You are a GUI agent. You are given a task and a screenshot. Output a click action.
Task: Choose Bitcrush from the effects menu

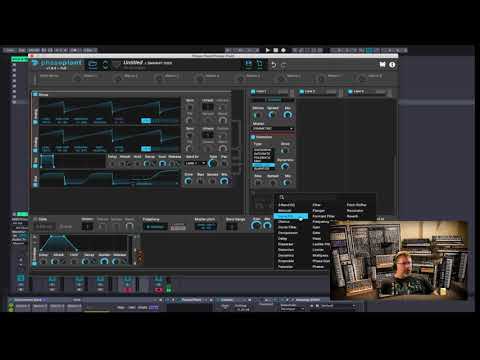click(x=285, y=211)
